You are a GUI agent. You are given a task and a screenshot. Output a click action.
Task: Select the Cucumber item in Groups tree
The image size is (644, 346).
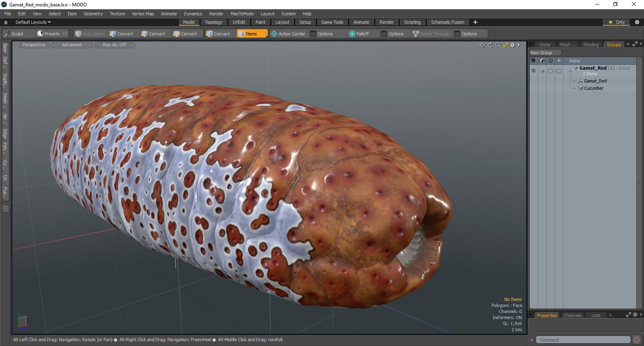[x=593, y=88]
